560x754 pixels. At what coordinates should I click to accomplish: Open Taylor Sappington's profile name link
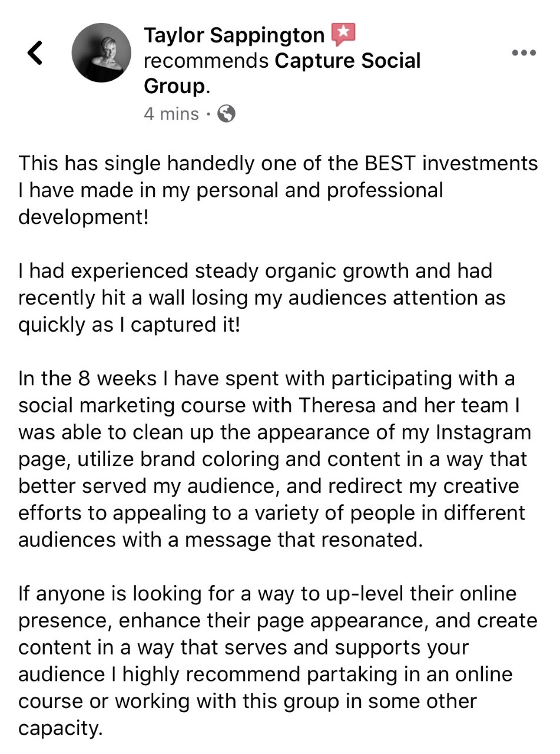coord(234,35)
